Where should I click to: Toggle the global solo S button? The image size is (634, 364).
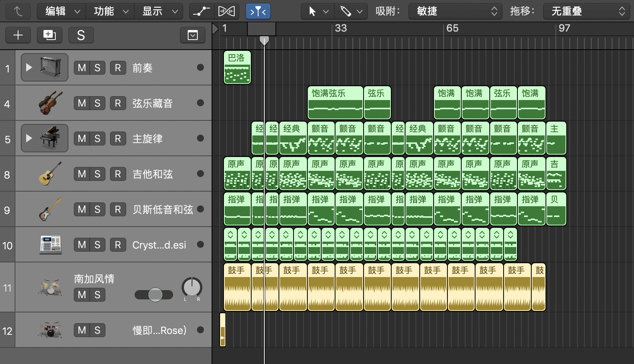tap(81, 35)
